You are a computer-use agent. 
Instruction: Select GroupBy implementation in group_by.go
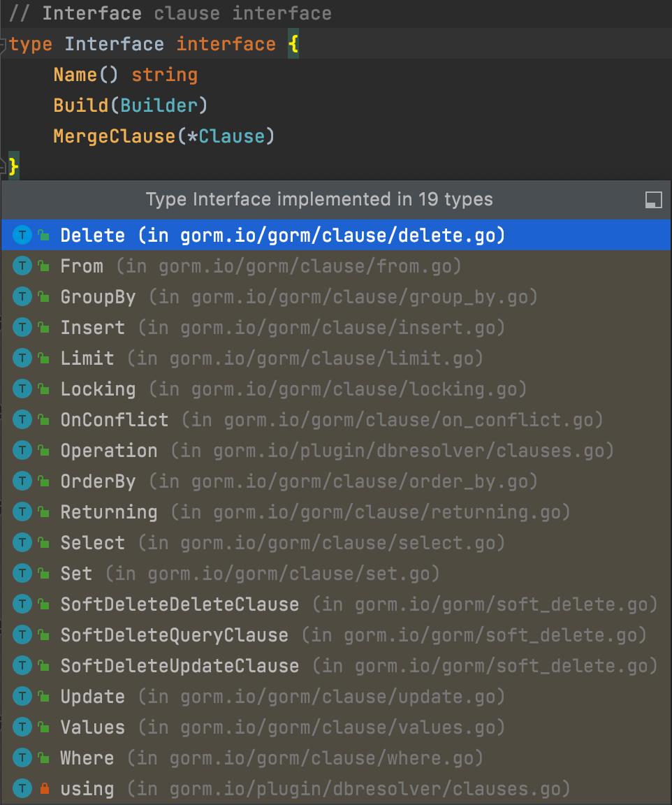coord(98,297)
